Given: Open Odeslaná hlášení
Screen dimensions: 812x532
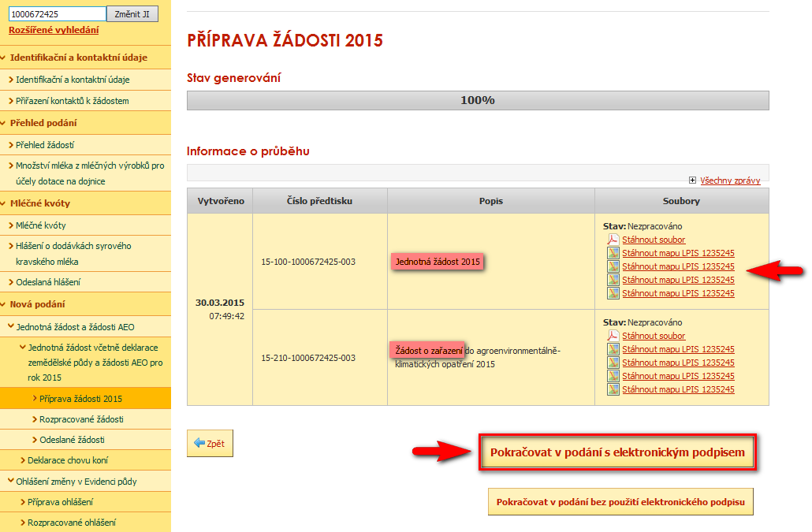Looking at the screenshot, I should pyautogui.click(x=48, y=282).
